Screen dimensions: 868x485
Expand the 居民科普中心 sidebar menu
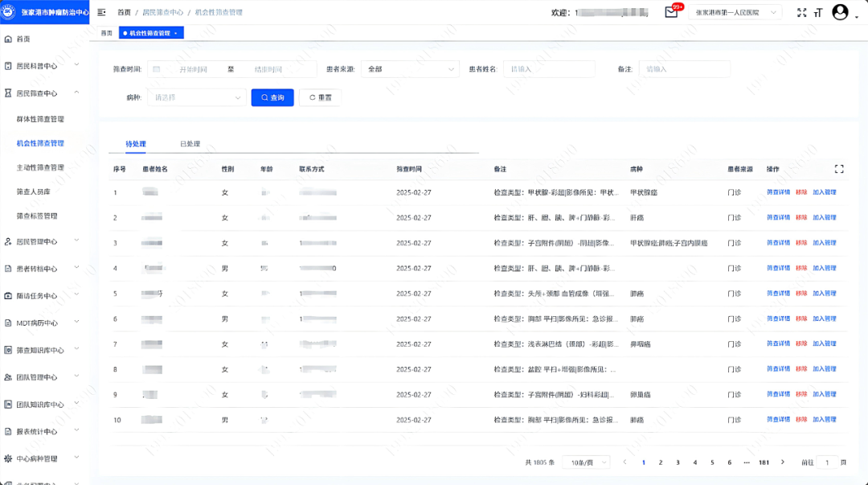[77, 66]
